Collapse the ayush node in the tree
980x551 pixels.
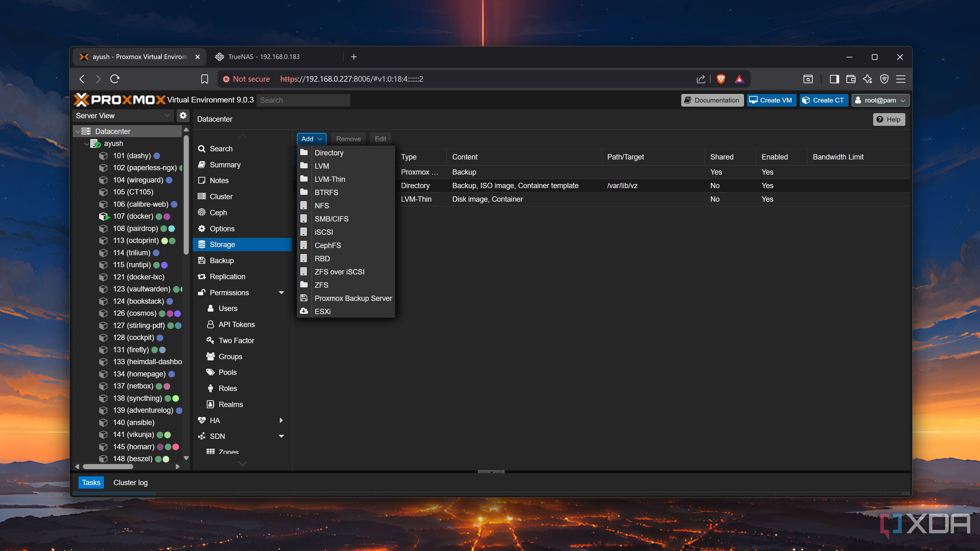86,144
